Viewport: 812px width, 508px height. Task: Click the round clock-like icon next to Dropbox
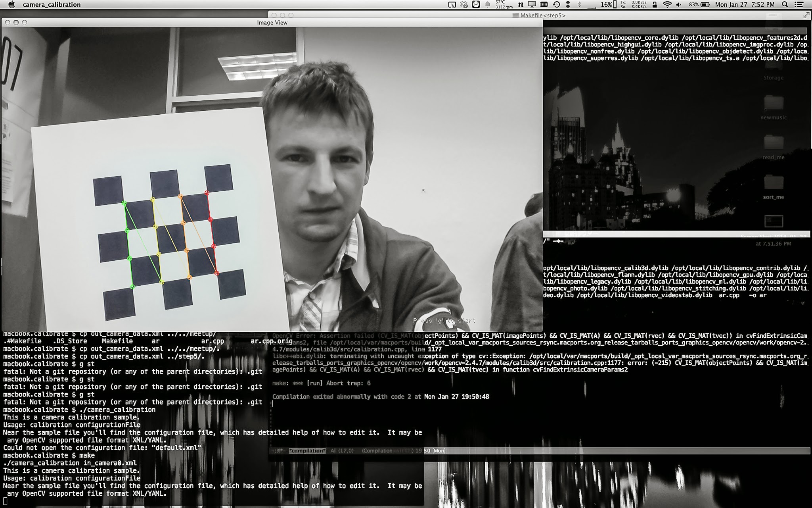[476, 5]
